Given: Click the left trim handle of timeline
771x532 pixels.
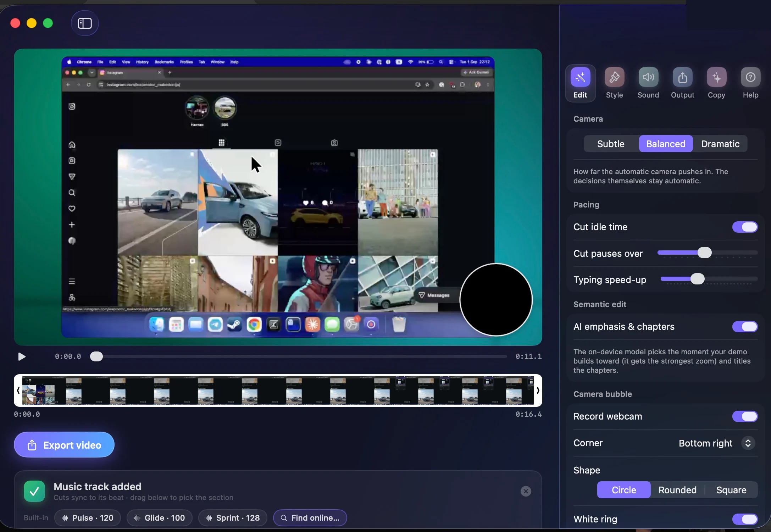Looking at the screenshot, I should pyautogui.click(x=18, y=390).
